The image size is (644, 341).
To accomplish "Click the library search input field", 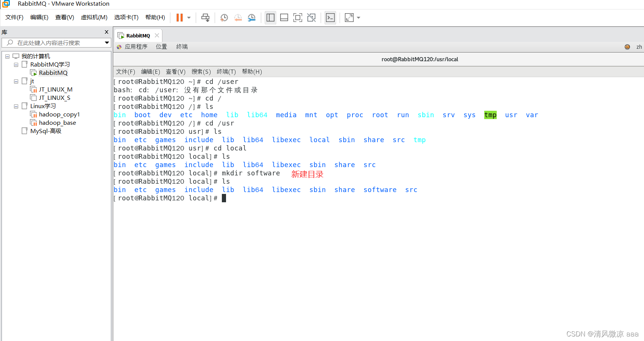I will pos(56,43).
